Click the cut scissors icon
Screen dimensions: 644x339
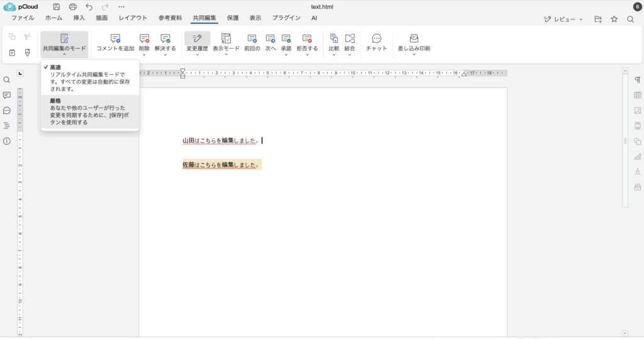[28, 37]
